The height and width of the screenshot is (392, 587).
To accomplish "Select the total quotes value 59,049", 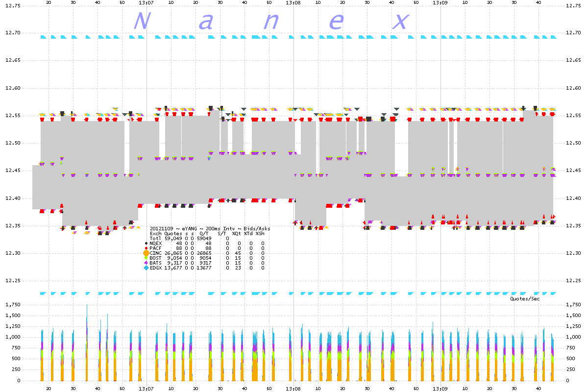I will [x=173, y=239].
